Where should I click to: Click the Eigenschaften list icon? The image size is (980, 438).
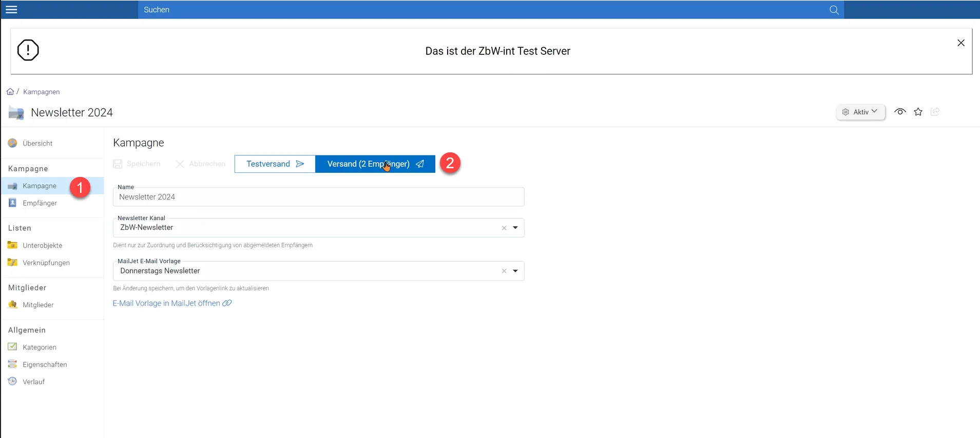(12, 364)
